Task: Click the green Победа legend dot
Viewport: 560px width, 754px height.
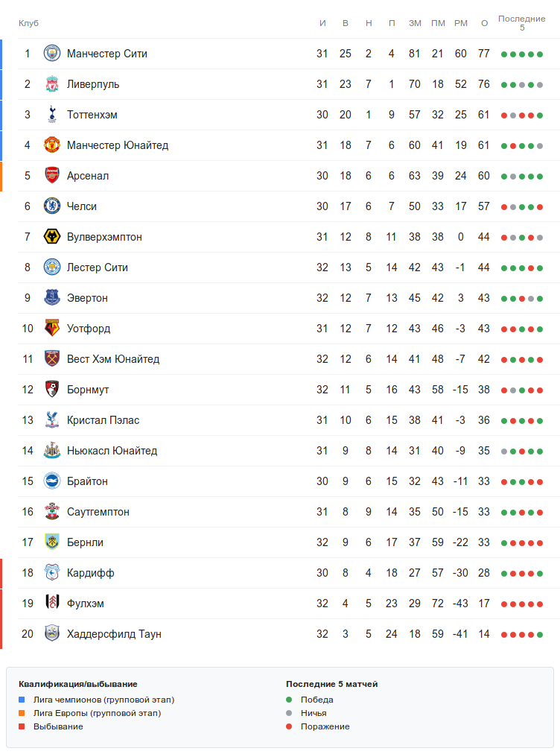Action: click(289, 700)
